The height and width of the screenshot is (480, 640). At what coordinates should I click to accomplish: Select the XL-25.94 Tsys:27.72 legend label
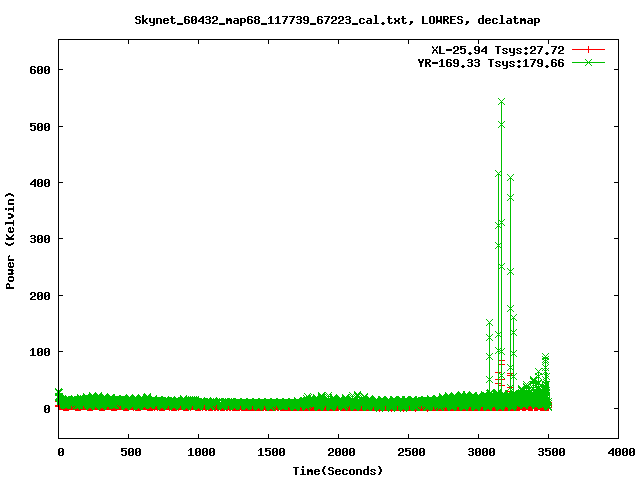(498, 50)
